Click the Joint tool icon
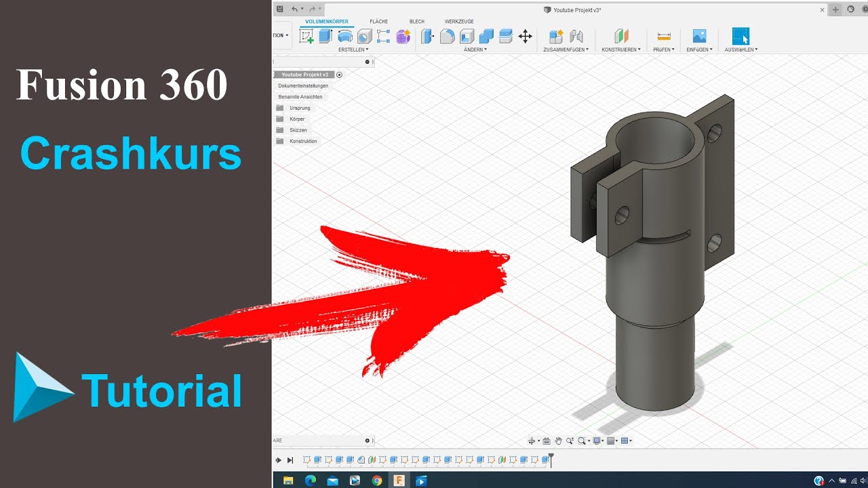The height and width of the screenshot is (488, 868). click(x=576, y=37)
